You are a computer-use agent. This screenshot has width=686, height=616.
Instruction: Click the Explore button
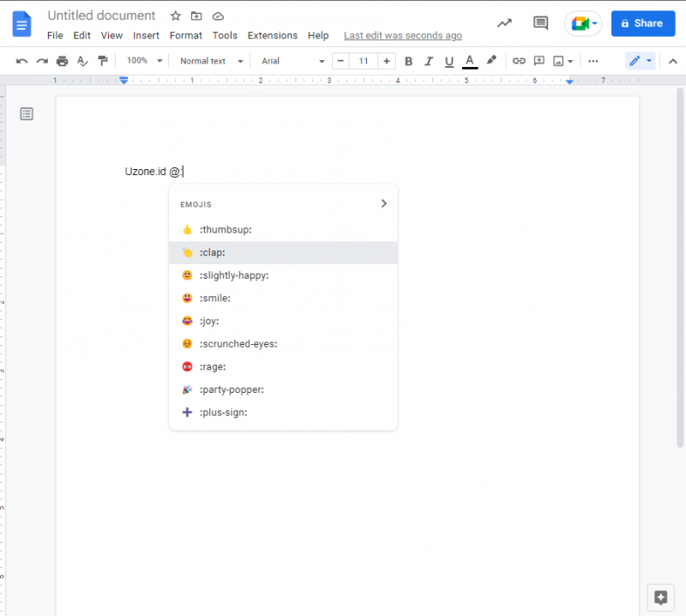pyautogui.click(x=660, y=597)
